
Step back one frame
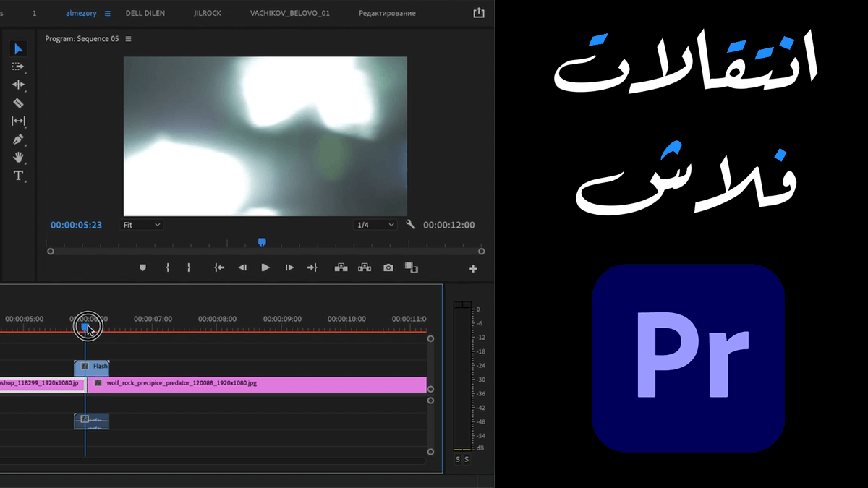point(242,267)
